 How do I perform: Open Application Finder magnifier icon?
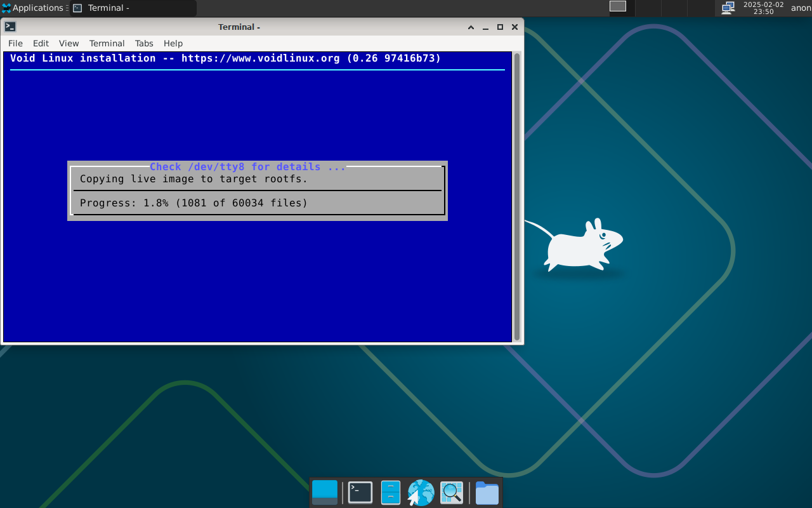[x=452, y=493]
